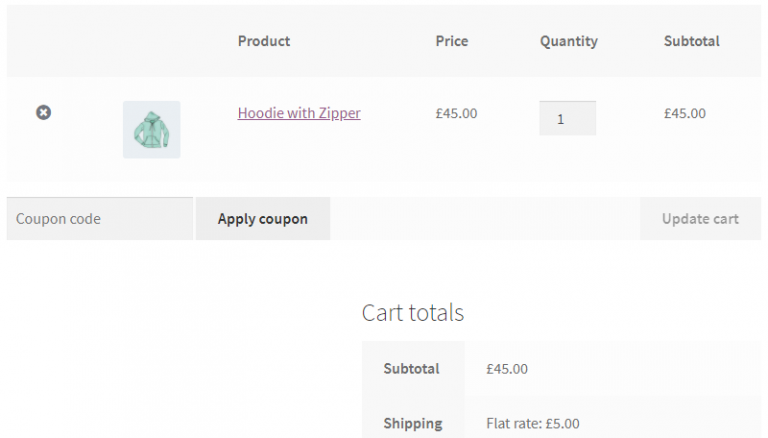Click into the Coupon code field
This screenshot has width=768, height=438.
coord(99,219)
